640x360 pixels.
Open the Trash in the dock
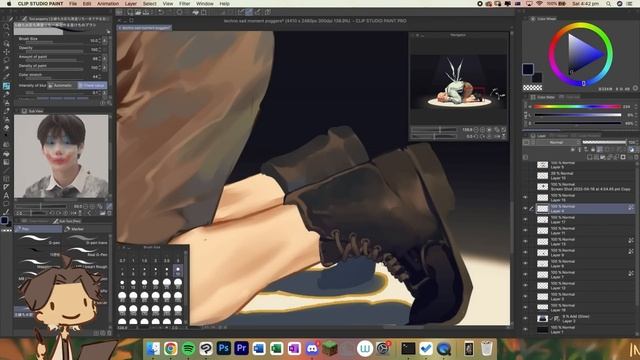pyautogui.click(x=487, y=349)
